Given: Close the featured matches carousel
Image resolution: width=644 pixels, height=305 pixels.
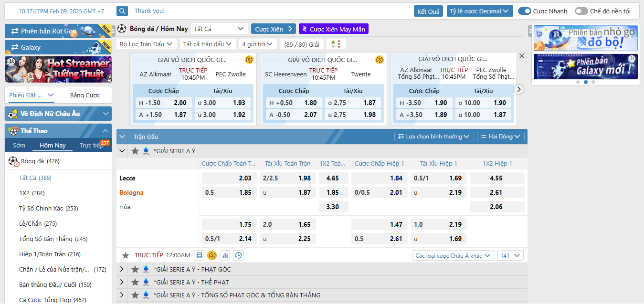Looking at the screenshot, I should point(521,56).
